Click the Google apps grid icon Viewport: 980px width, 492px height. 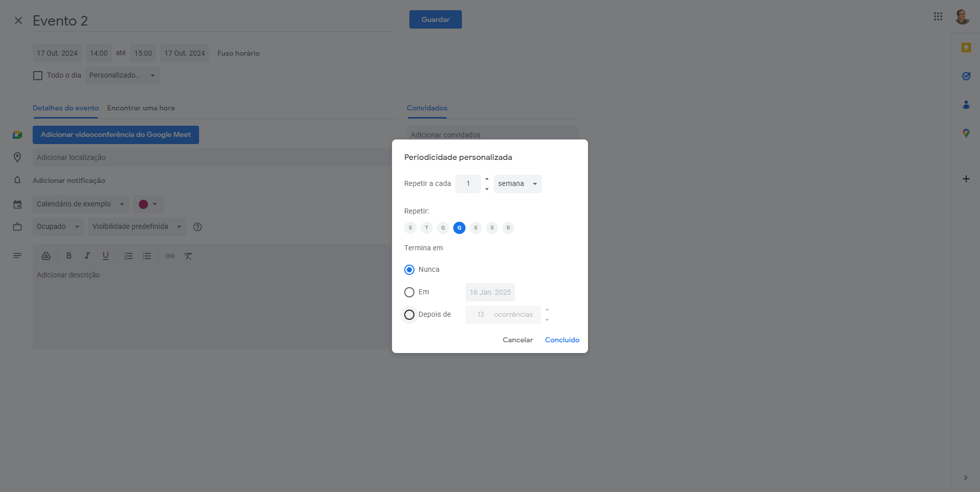[938, 16]
